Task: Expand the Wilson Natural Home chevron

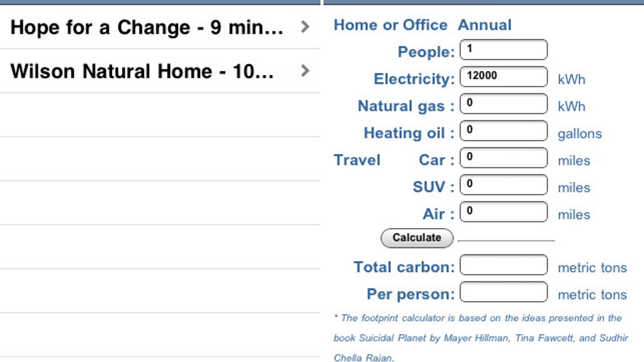Action: click(305, 71)
